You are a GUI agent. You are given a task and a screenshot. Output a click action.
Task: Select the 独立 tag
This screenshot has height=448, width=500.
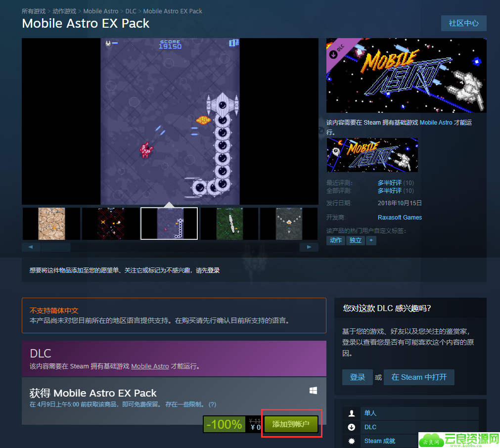[x=355, y=240]
